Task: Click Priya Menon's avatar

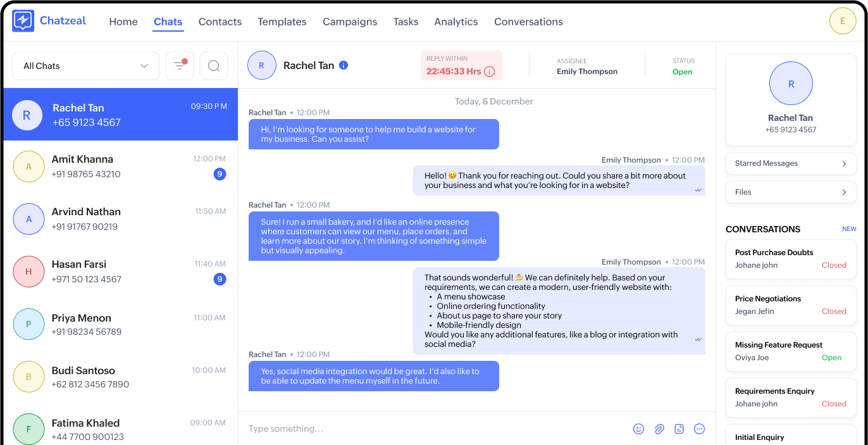Action: 28,324
